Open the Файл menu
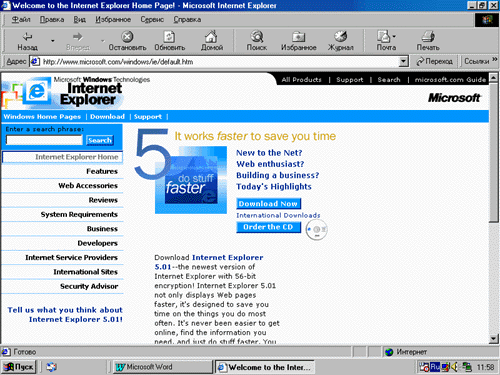 (21, 19)
